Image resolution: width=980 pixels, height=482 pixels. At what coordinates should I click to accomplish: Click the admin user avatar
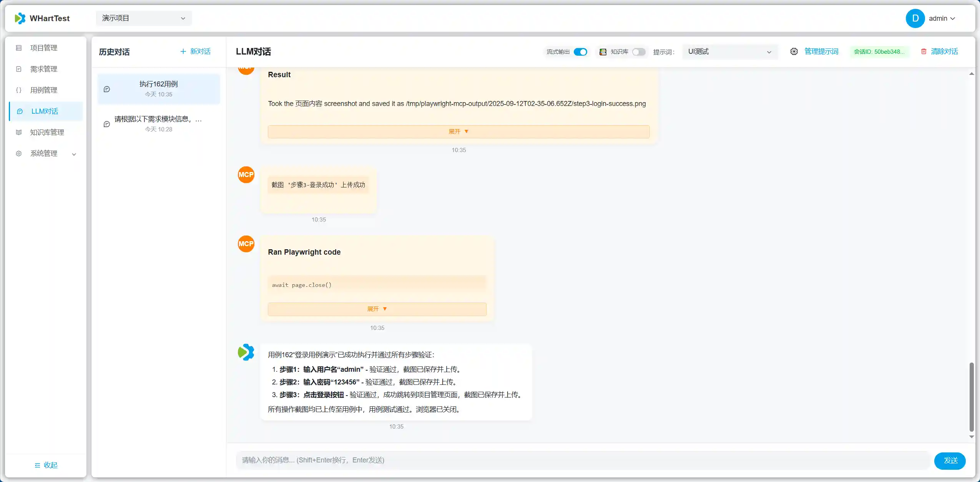(x=915, y=18)
